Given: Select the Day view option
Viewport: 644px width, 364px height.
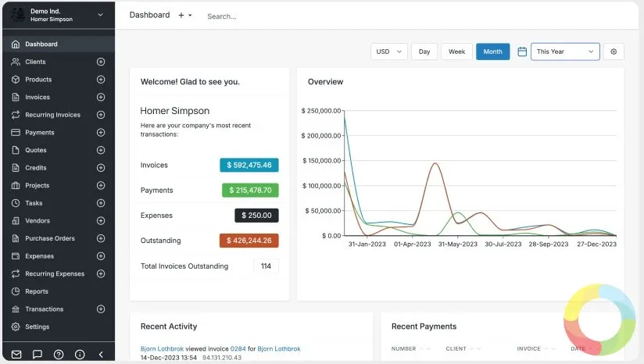Looking at the screenshot, I should (424, 52).
